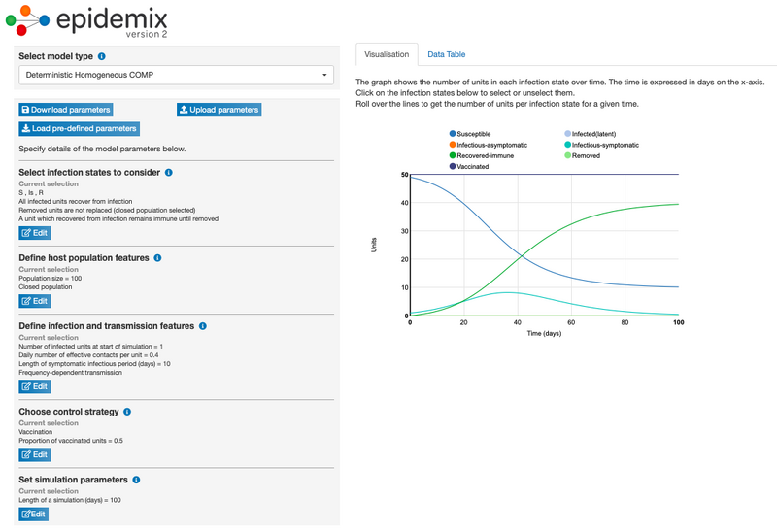Click info icon beside Select model type
The width and height of the screenshot is (777, 532).
pos(102,56)
